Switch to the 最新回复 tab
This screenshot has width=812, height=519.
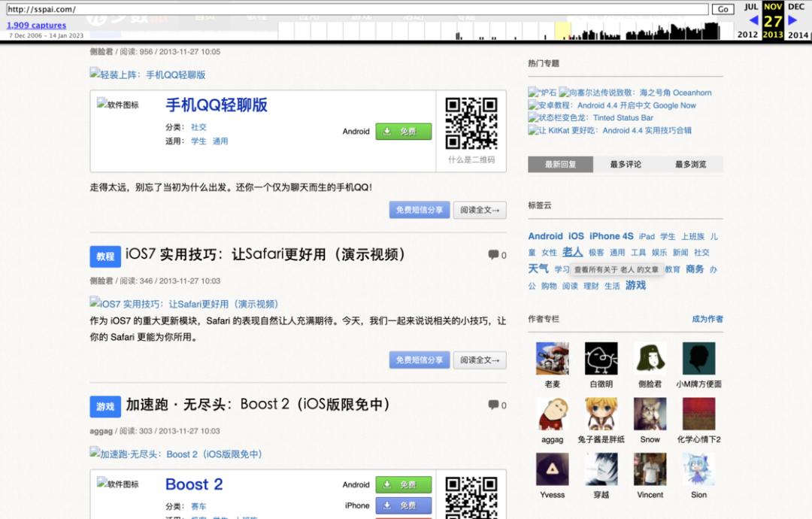click(x=560, y=164)
